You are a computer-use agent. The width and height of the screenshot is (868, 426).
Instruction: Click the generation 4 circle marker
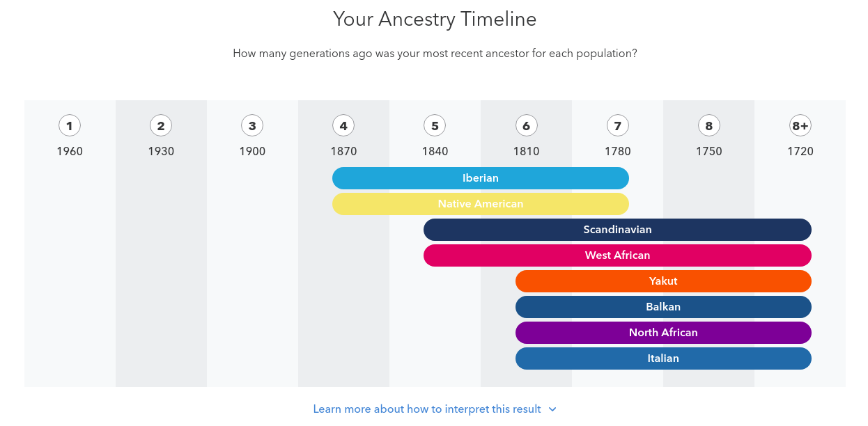click(x=343, y=126)
